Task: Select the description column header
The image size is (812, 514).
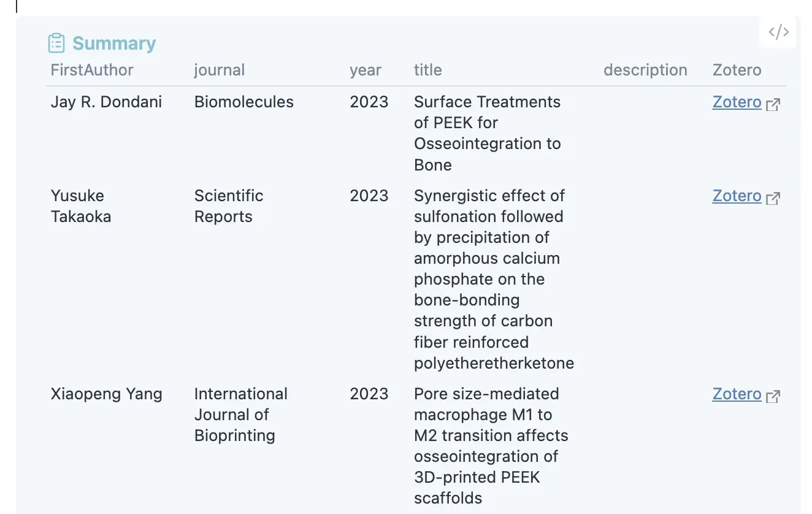Action: tap(645, 70)
